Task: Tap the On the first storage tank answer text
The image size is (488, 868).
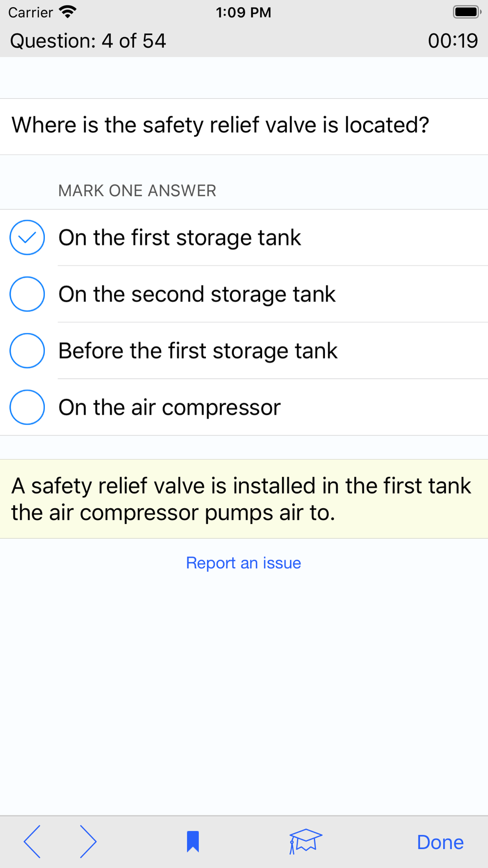Action: [x=180, y=238]
